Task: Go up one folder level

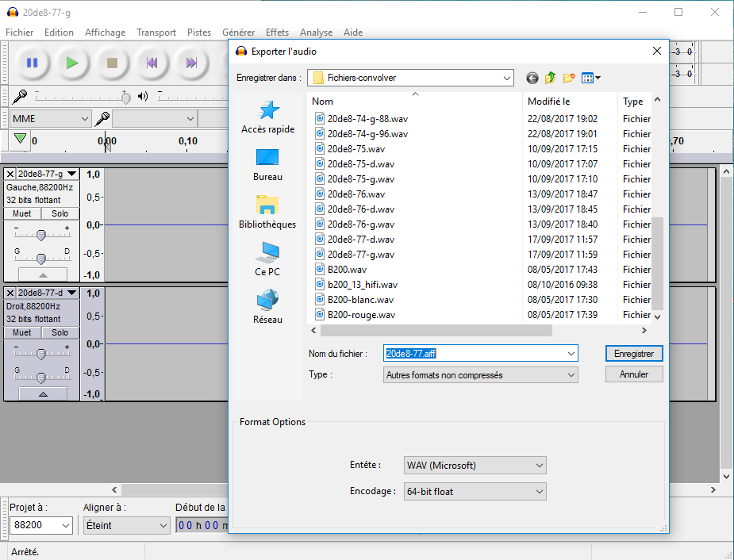Action: click(550, 78)
